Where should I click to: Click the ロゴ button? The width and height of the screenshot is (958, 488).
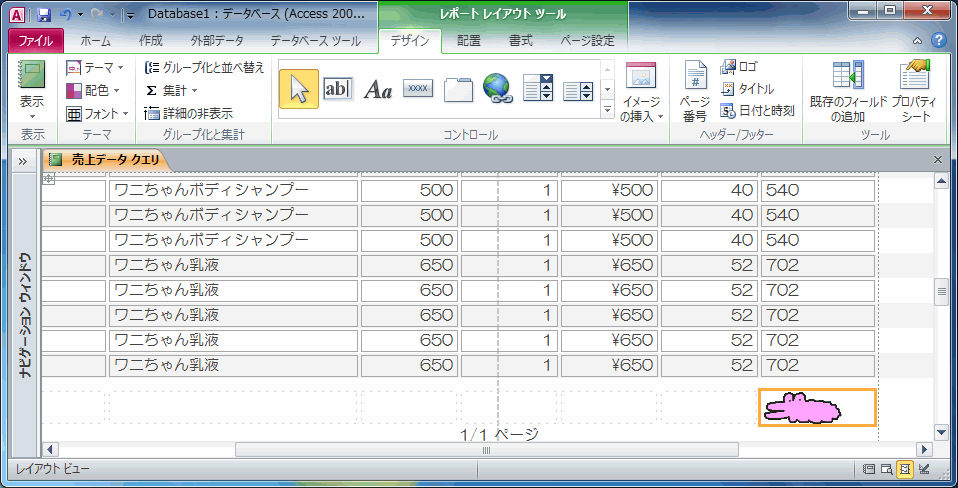[739, 67]
